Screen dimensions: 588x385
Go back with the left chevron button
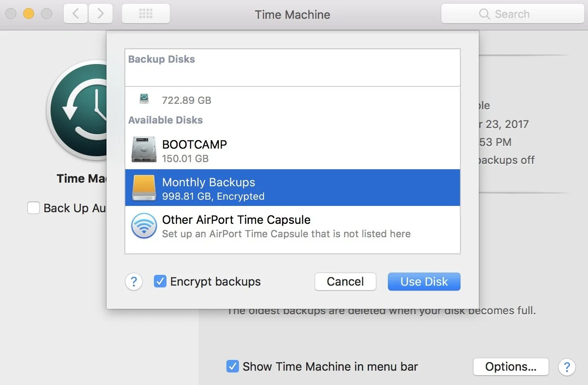[x=76, y=14]
